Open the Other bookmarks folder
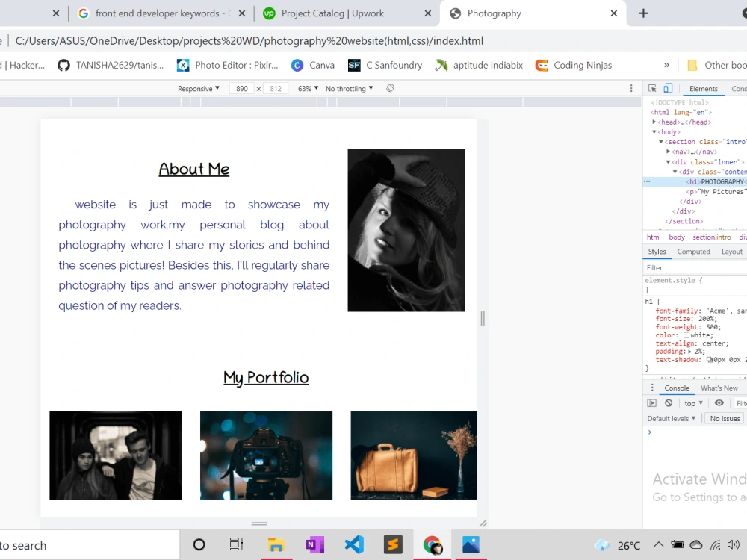The image size is (747, 560). (x=716, y=65)
